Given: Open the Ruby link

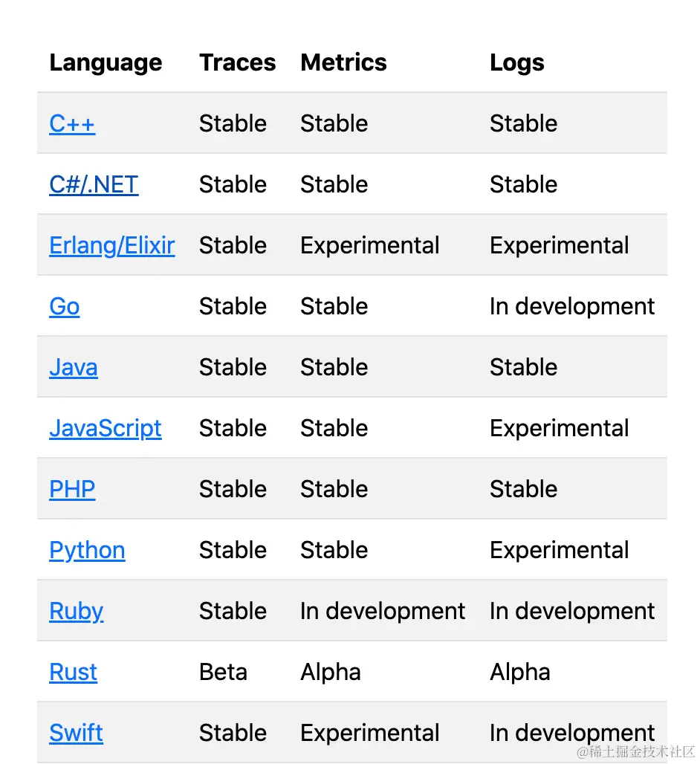Looking at the screenshot, I should click(76, 611).
